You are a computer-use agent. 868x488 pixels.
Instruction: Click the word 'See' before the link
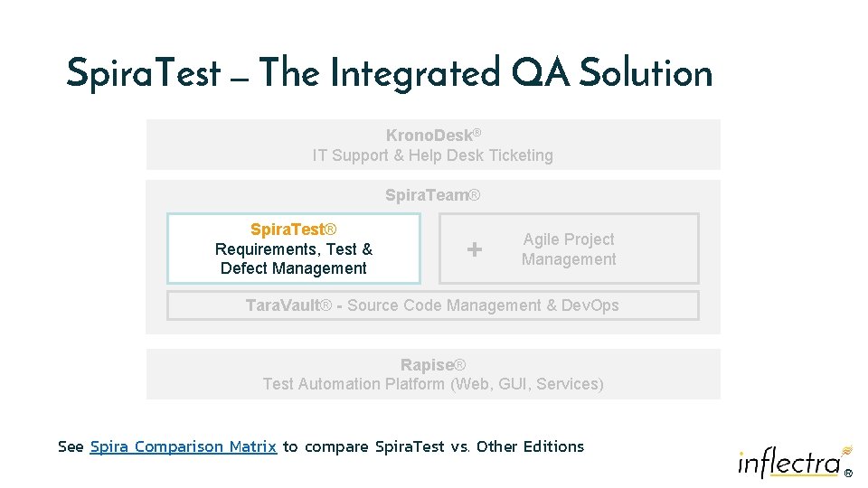tap(71, 446)
